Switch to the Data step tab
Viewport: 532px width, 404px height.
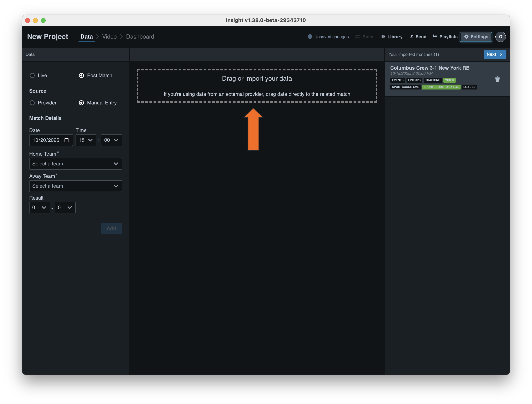(x=87, y=37)
